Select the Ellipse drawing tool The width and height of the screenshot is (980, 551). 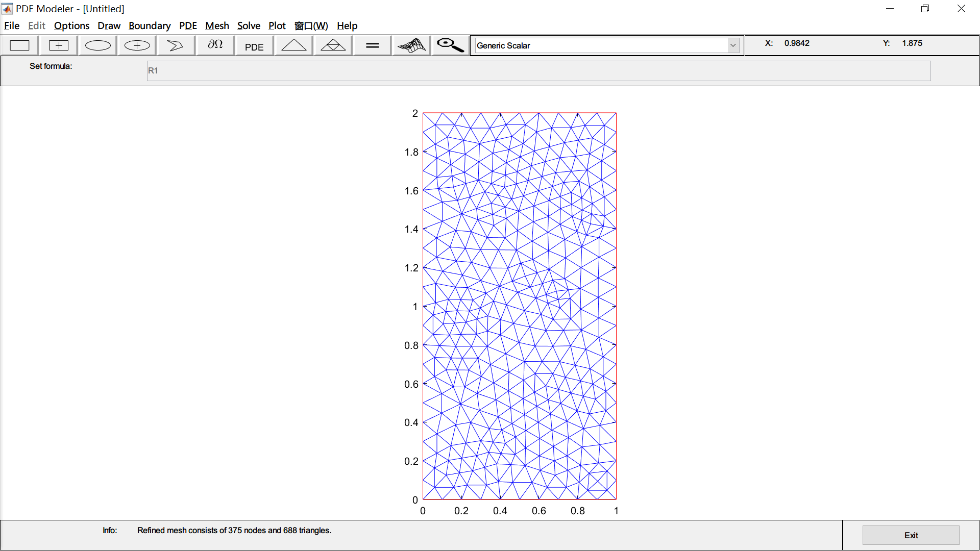pyautogui.click(x=97, y=45)
